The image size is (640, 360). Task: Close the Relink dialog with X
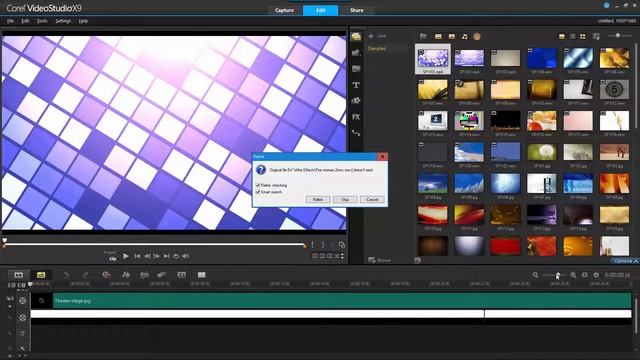point(382,157)
